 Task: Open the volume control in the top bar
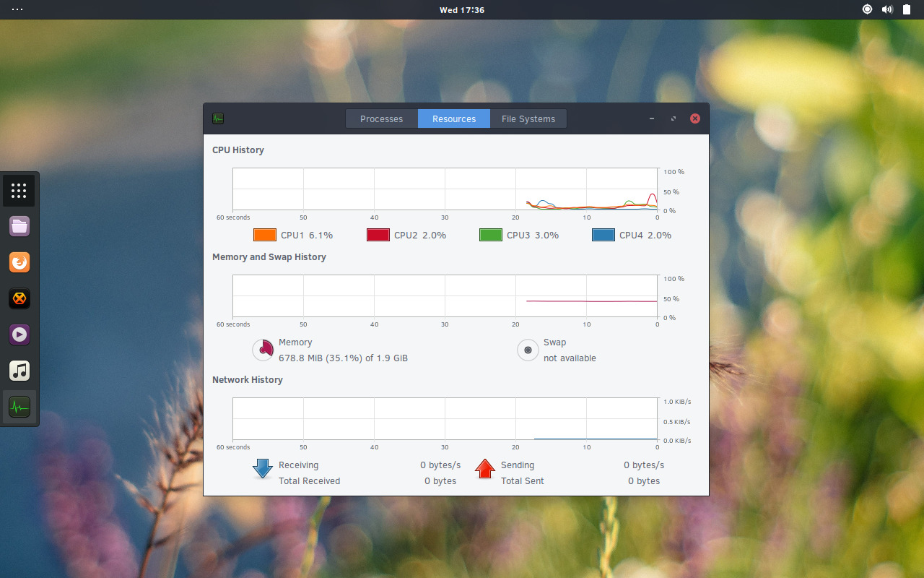click(887, 9)
